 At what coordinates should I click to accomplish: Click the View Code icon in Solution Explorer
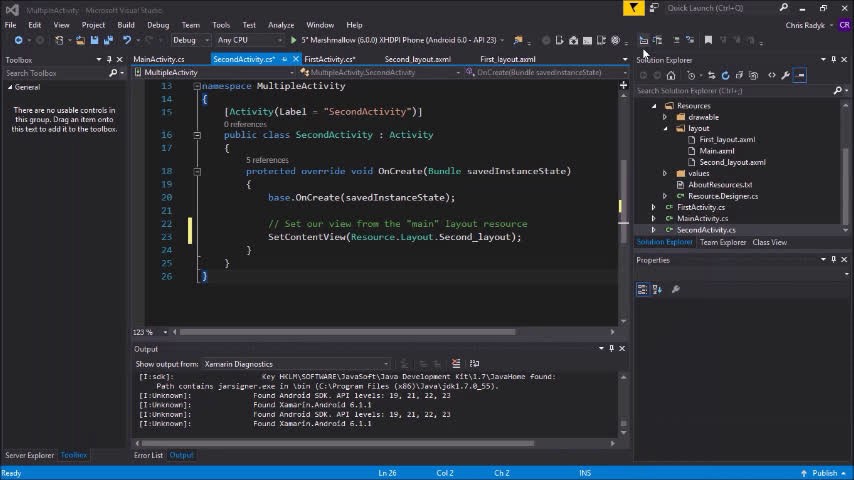click(x=770, y=75)
